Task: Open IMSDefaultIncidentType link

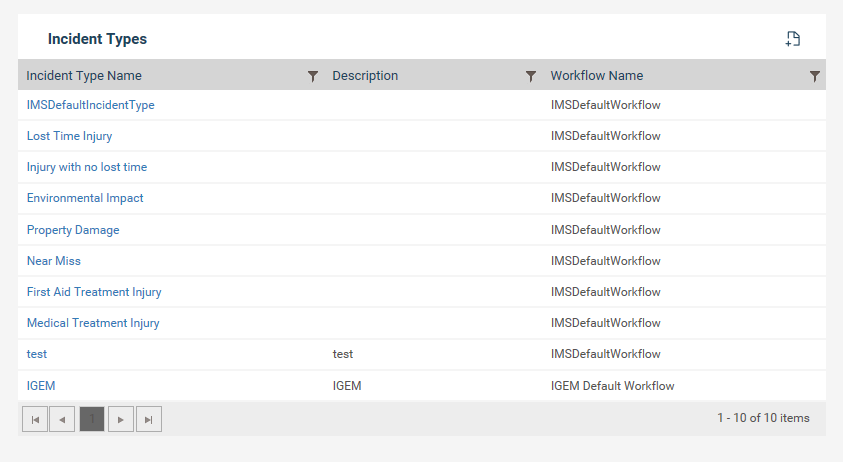Action: point(90,105)
